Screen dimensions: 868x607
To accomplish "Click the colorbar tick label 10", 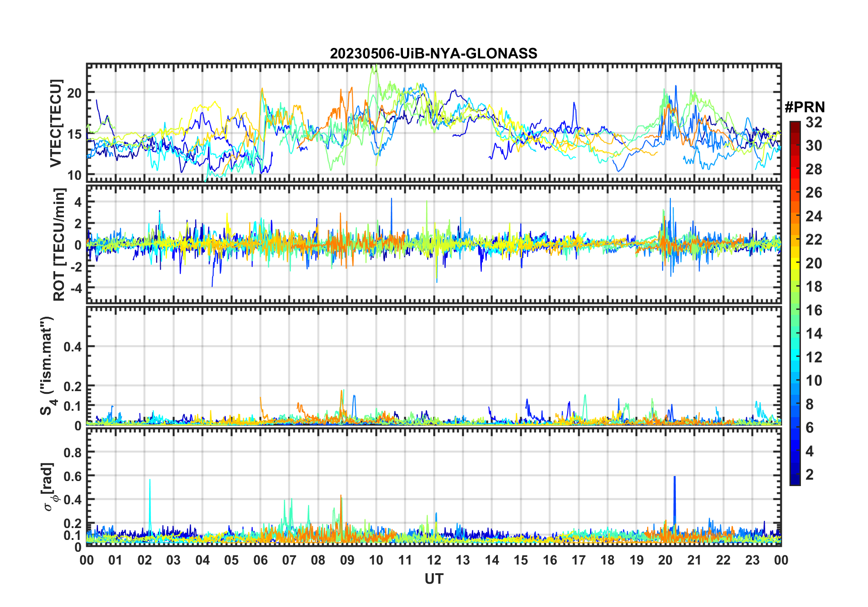I will coord(814,381).
